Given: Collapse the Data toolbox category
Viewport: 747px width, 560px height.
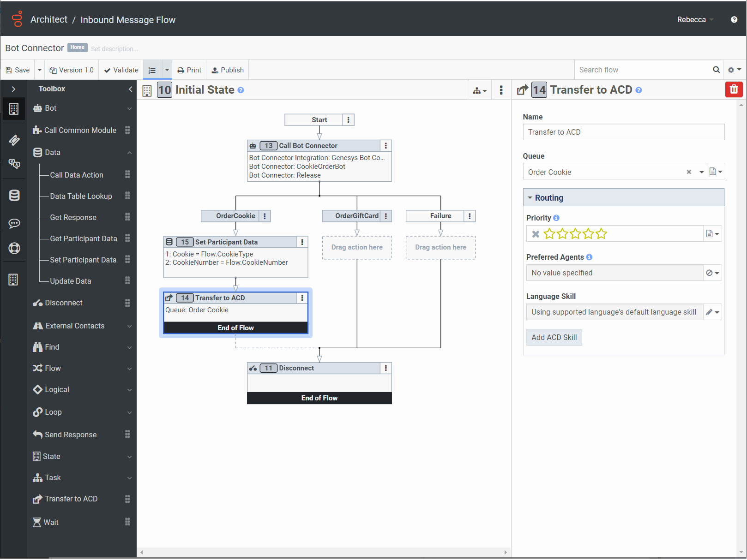Looking at the screenshot, I should (x=129, y=153).
